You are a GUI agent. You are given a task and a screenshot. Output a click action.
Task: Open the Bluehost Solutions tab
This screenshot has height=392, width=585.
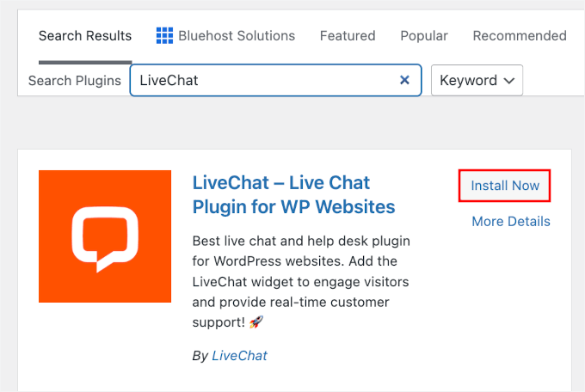tap(225, 36)
